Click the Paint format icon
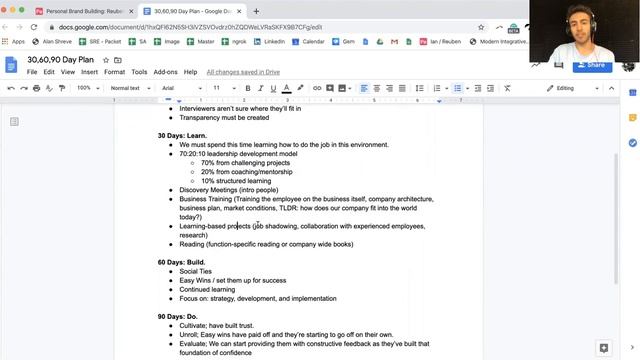The height and width of the screenshot is (360, 640). tap(62, 88)
